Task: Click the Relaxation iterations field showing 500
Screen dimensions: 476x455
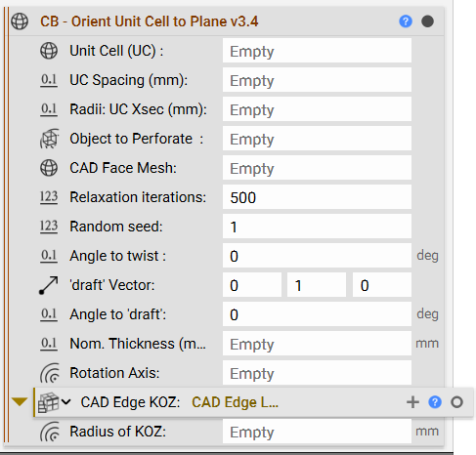Action: click(317, 197)
